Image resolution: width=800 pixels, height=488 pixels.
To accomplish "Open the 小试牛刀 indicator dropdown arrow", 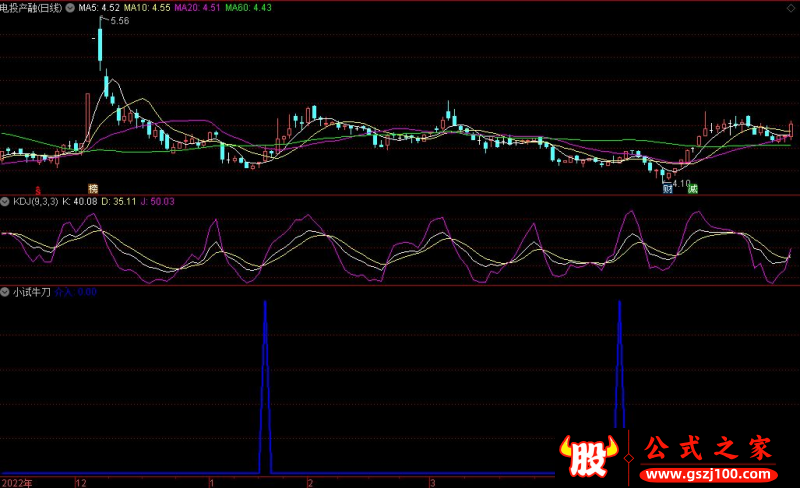I will [6, 292].
